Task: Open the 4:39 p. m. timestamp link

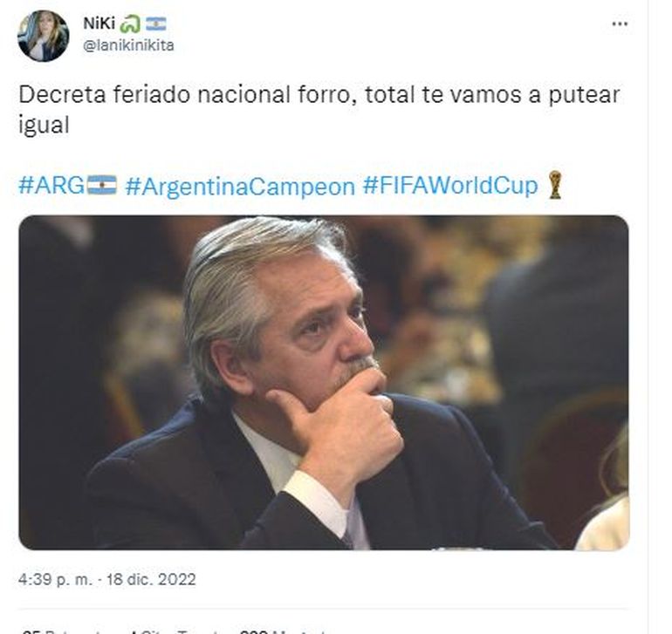Action: (x=55, y=579)
